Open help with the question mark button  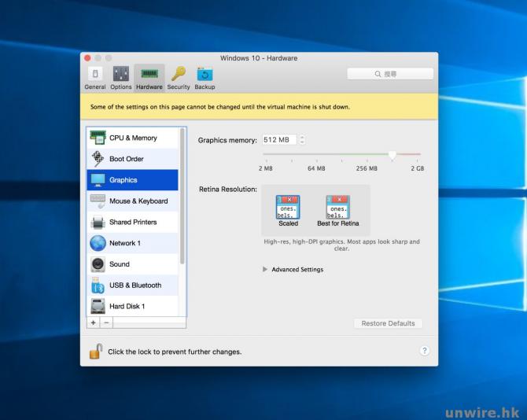425,351
